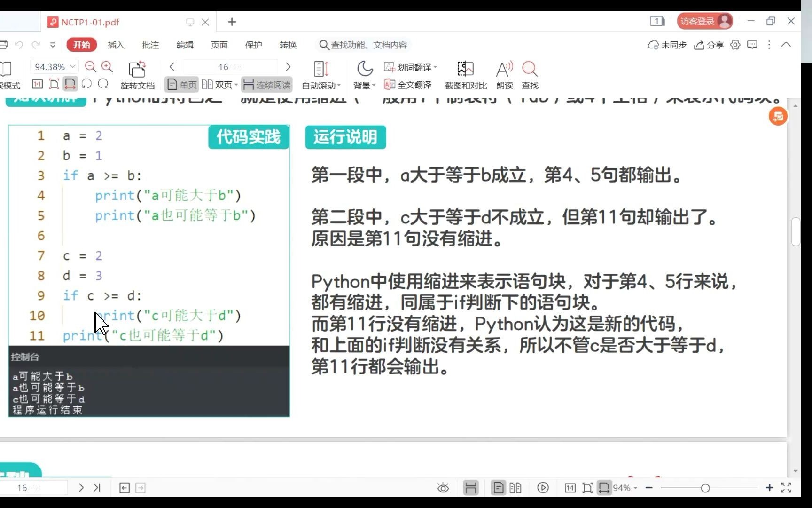The image size is (812, 508).
Task: Toggle 单页 single page view
Action: [182, 85]
